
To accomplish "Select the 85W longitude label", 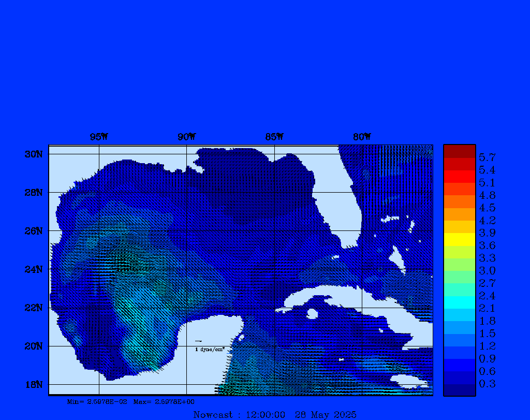I will point(274,137).
